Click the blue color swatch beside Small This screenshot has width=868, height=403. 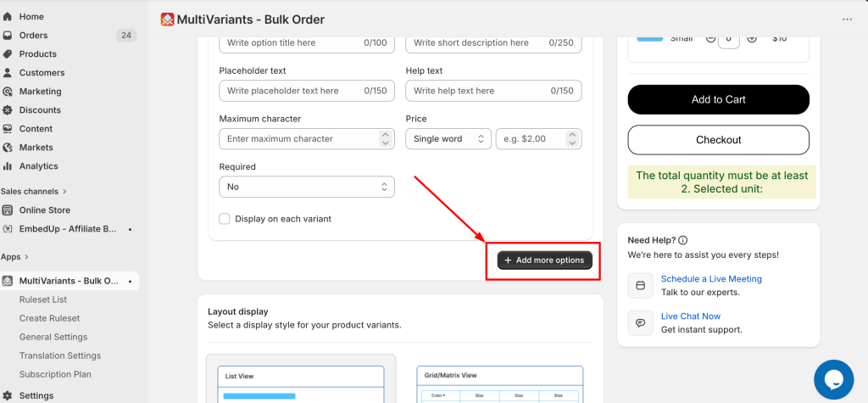pos(650,38)
